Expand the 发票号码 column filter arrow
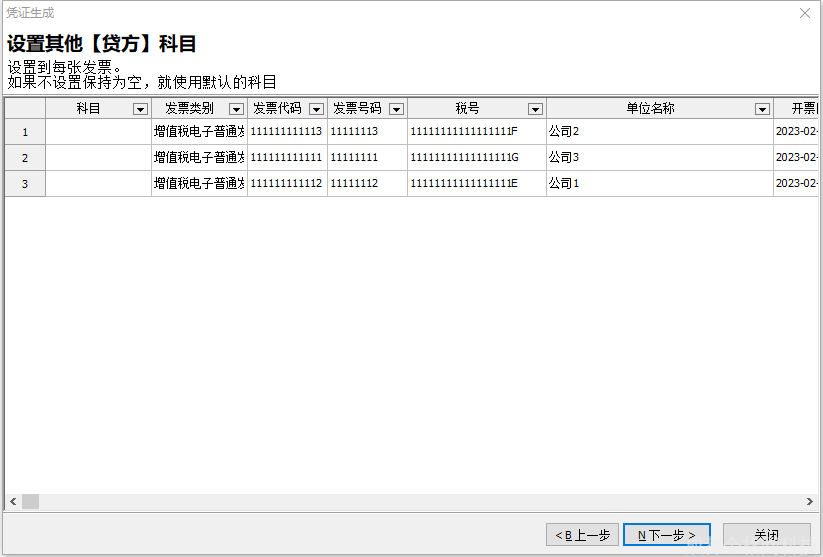The width and height of the screenshot is (823, 557). pos(396,109)
